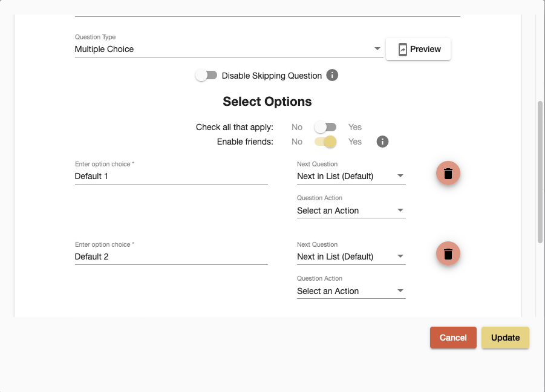Open the Enable friends info icon

(x=382, y=142)
